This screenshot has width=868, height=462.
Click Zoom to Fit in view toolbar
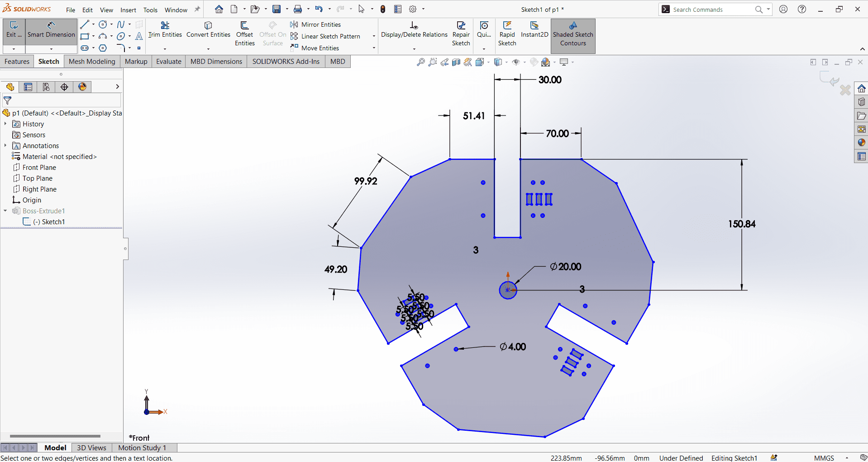421,62
